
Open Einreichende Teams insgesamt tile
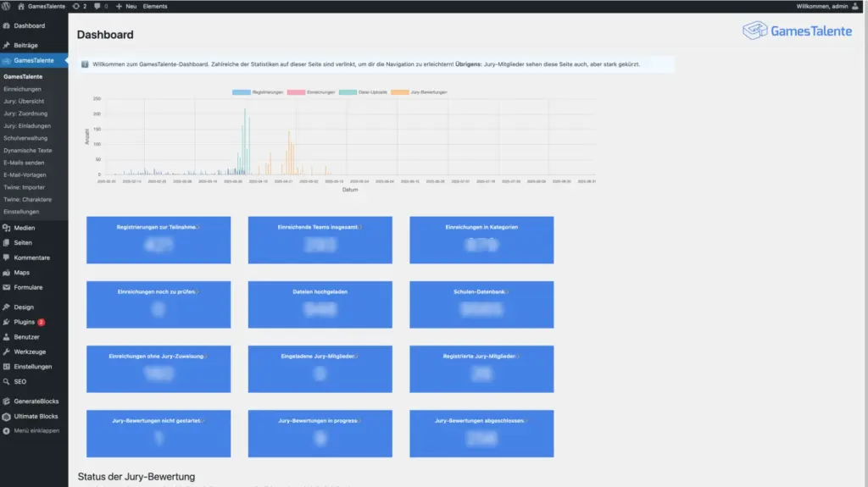tap(320, 240)
